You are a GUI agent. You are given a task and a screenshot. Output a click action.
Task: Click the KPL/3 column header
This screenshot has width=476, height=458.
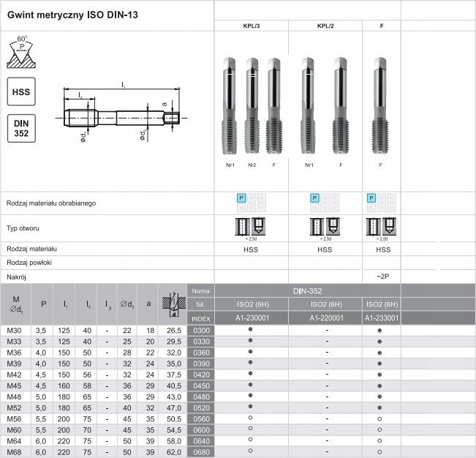(x=251, y=26)
